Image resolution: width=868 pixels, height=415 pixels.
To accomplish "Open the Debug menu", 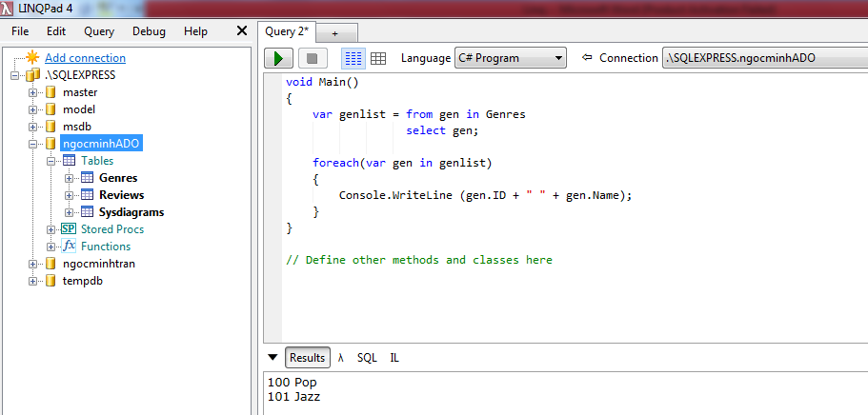I will tap(149, 31).
